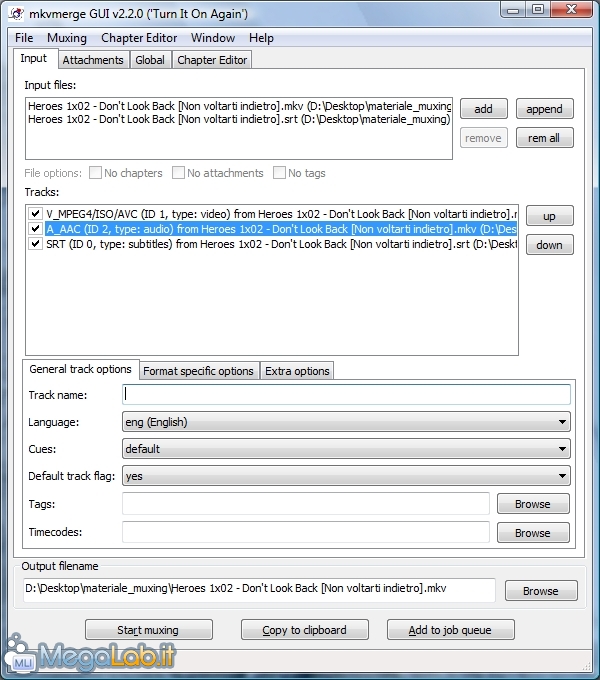This screenshot has width=600, height=680.
Task: Open the Extra options tab
Action: (297, 371)
